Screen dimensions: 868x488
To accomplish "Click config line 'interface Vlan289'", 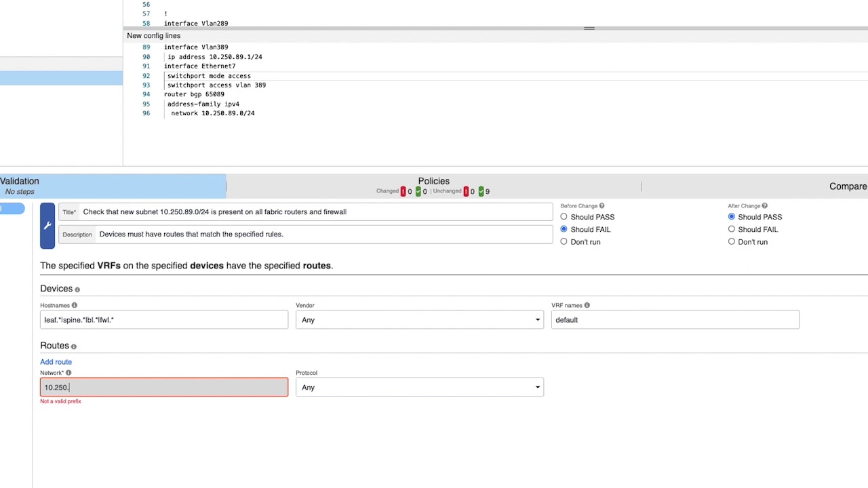I will (x=196, y=23).
